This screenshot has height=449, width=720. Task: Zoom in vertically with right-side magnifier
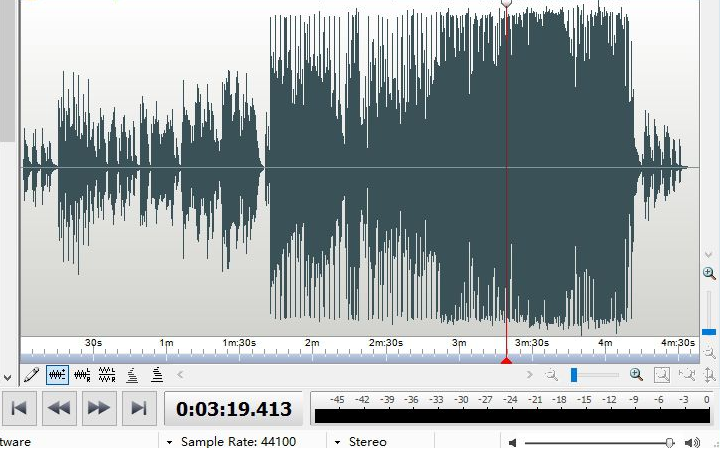(x=709, y=273)
